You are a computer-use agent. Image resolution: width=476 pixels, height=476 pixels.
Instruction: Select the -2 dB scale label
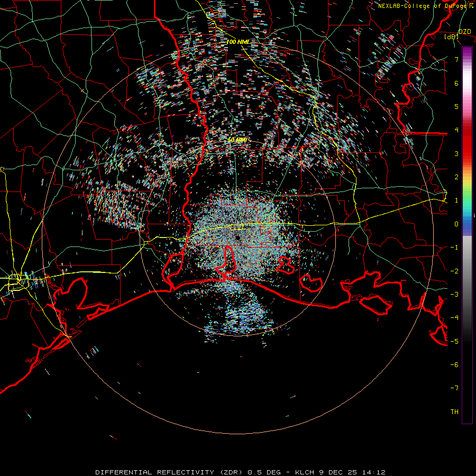pyautogui.click(x=454, y=271)
